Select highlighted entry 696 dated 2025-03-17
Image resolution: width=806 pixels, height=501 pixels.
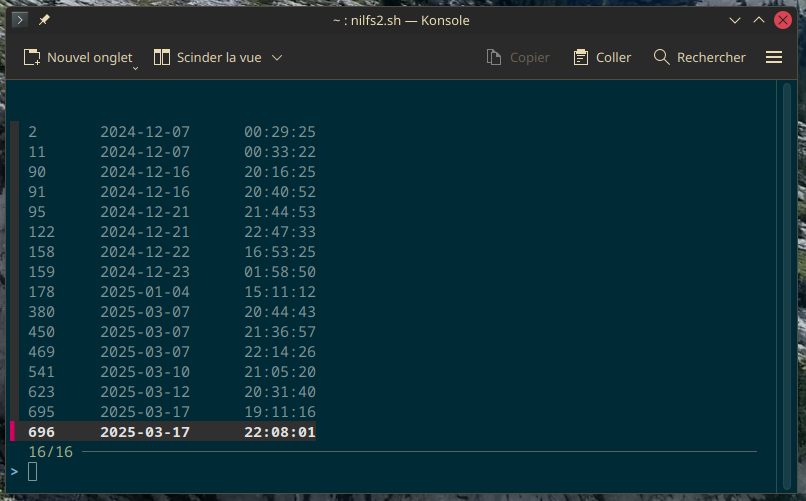pos(172,432)
